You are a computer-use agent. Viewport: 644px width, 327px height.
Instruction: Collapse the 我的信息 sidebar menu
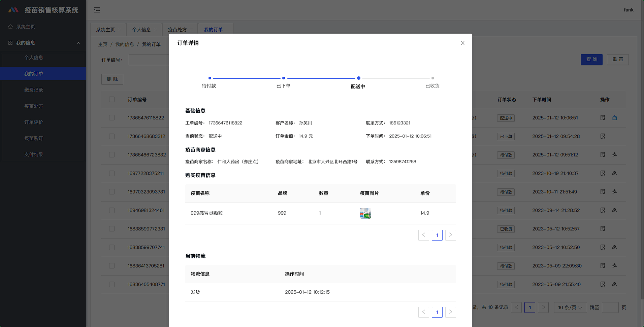click(x=78, y=43)
